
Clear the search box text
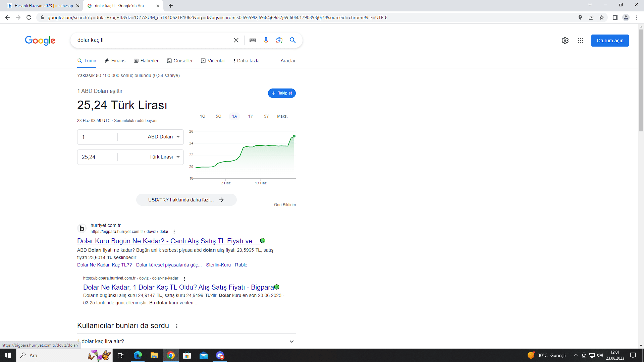pos(236,40)
